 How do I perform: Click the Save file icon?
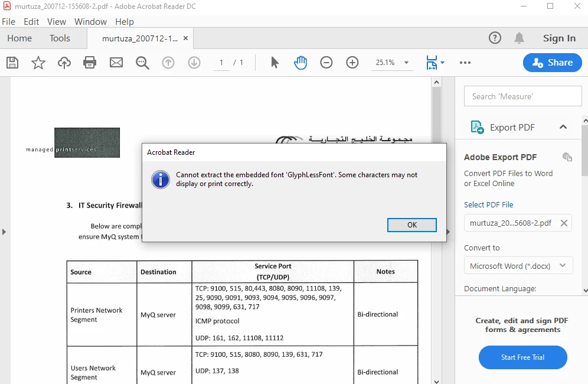click(x=12, y=62)
